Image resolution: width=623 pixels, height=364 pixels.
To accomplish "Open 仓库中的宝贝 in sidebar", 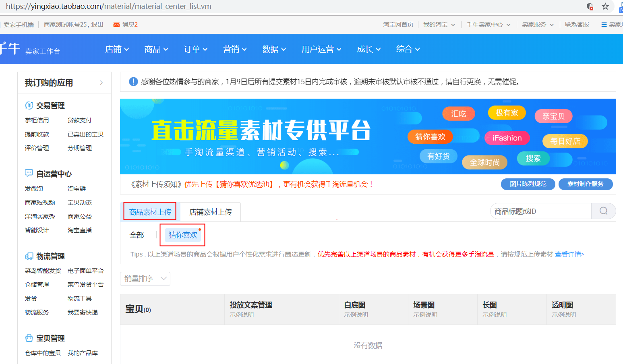I will coord(43,353).
